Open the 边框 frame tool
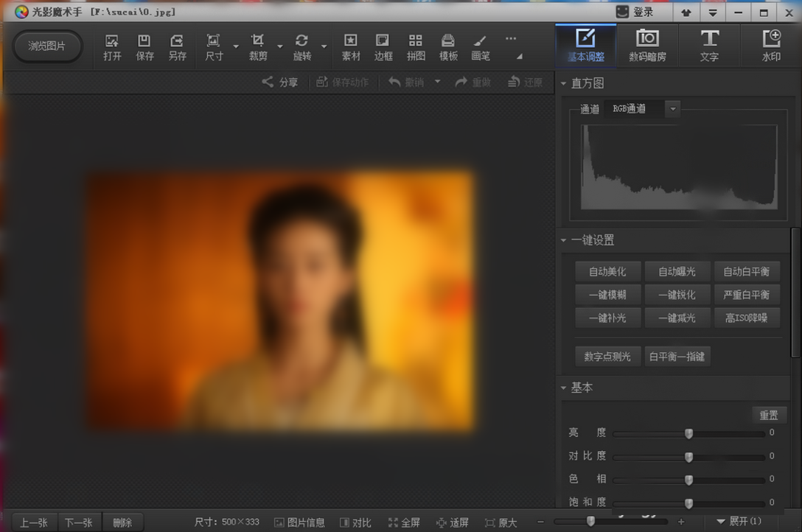 tap(383, 46)
